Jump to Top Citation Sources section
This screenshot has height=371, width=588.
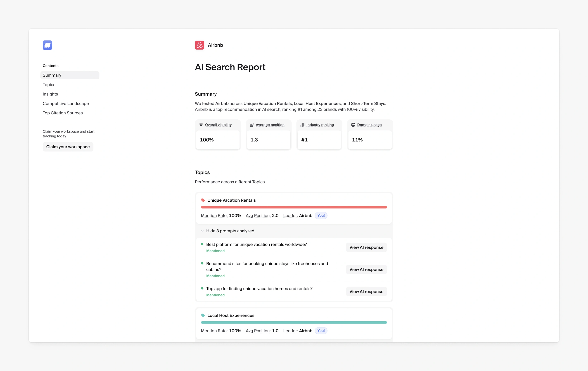(x=63, y=113)
